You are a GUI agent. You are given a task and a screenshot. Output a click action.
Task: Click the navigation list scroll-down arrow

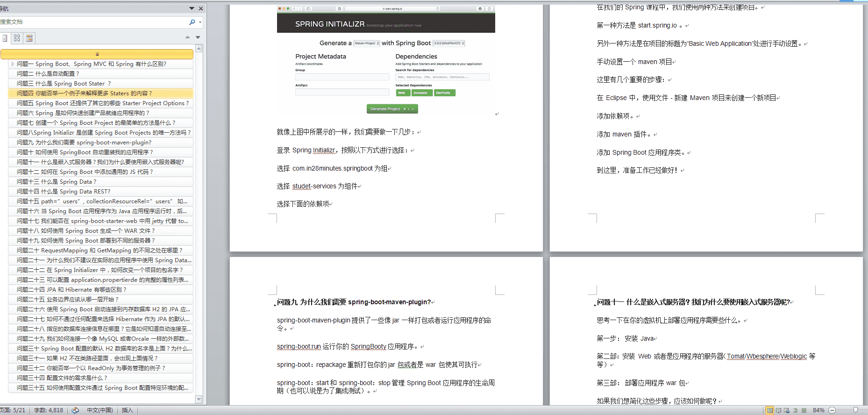[x=199, y=400]
